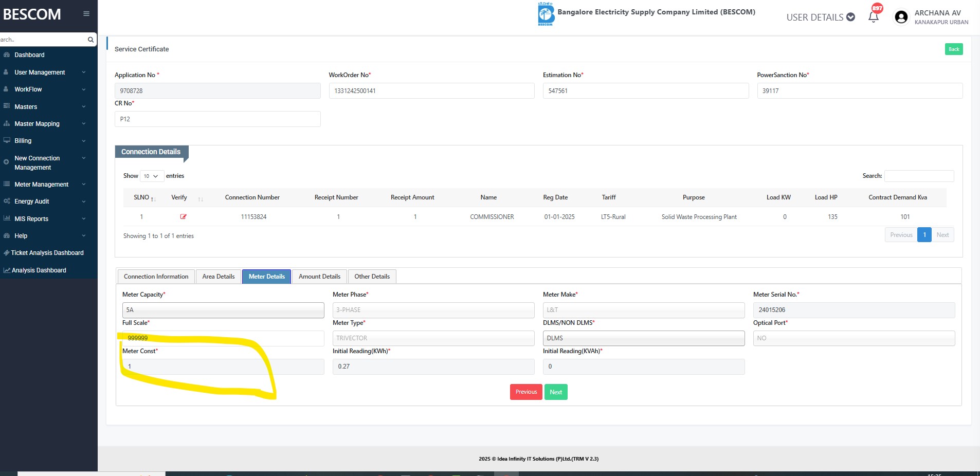Open Dashboard from the sidebar

click(x=29, y=55)
